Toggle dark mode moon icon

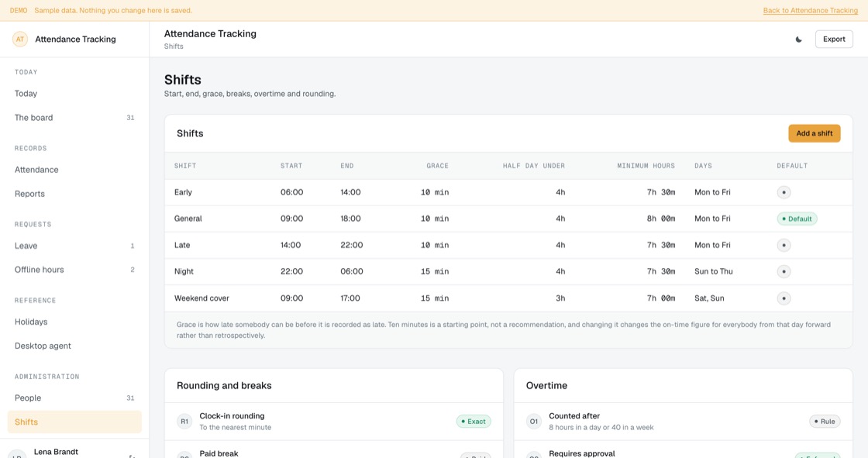click(x=798, y=40)
